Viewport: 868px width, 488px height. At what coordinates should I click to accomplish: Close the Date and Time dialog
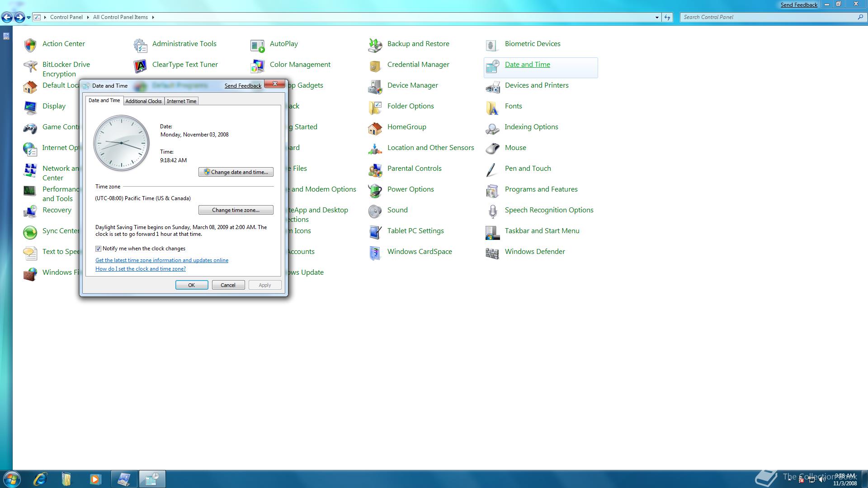pos(274,84)
